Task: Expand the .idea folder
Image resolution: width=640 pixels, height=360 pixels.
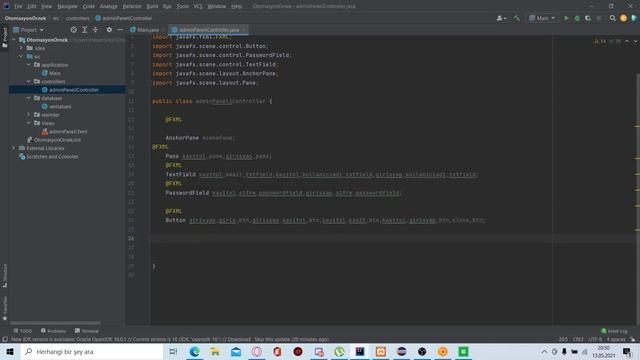Action: pos(21,48)
